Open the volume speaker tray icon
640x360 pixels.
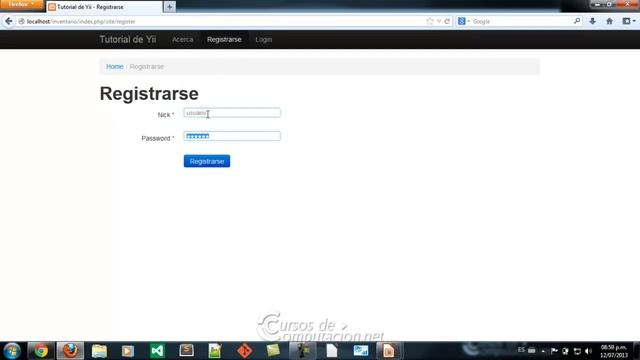point(588,351)
